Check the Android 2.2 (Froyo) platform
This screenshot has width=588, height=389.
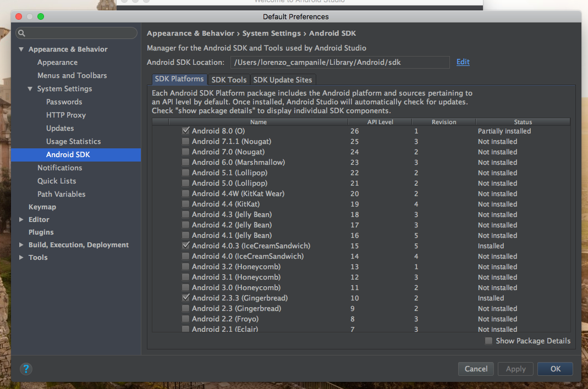pos(185,319)
